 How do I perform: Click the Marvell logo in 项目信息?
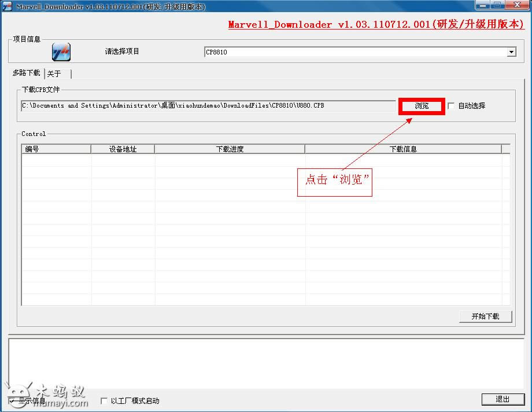[61, 52]
